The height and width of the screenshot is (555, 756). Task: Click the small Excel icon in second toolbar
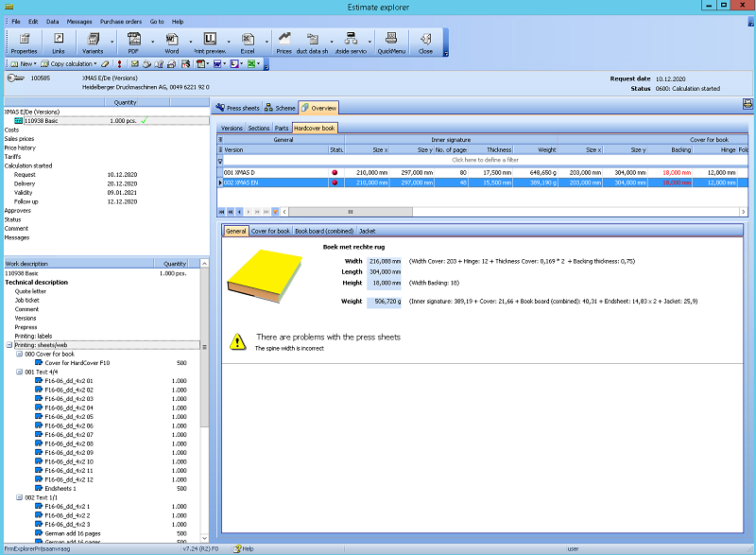tap(251, 63)
